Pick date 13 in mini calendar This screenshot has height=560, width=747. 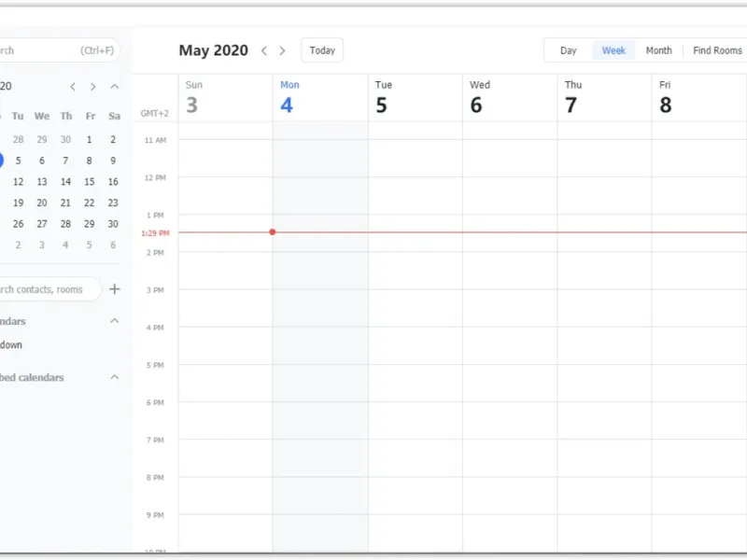[42, 182]
